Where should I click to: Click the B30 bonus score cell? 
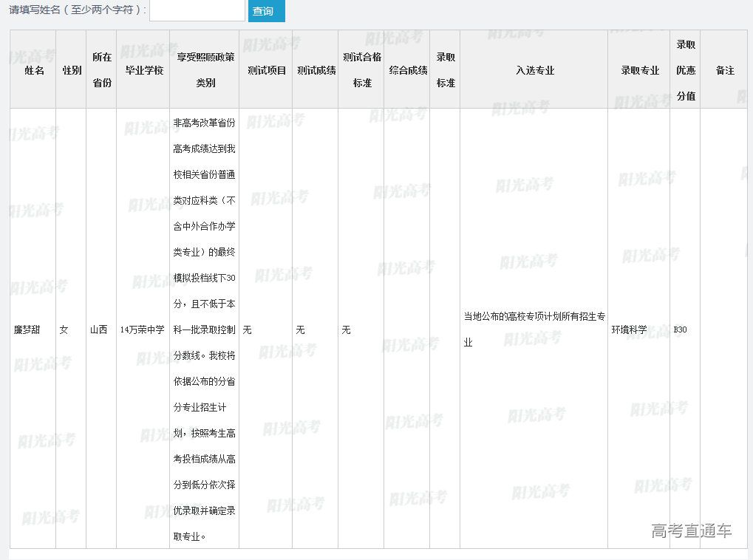(x=680, y=329)
